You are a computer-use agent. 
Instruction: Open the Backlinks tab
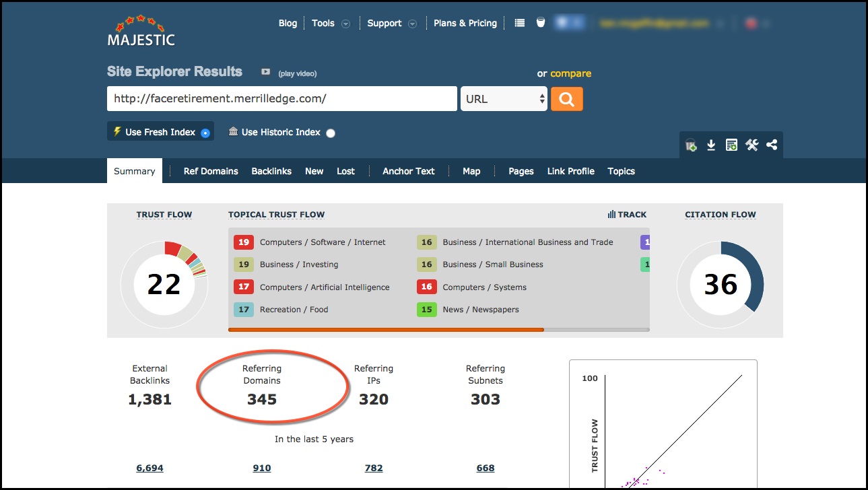pyautogui.click(x=271, y=171)
